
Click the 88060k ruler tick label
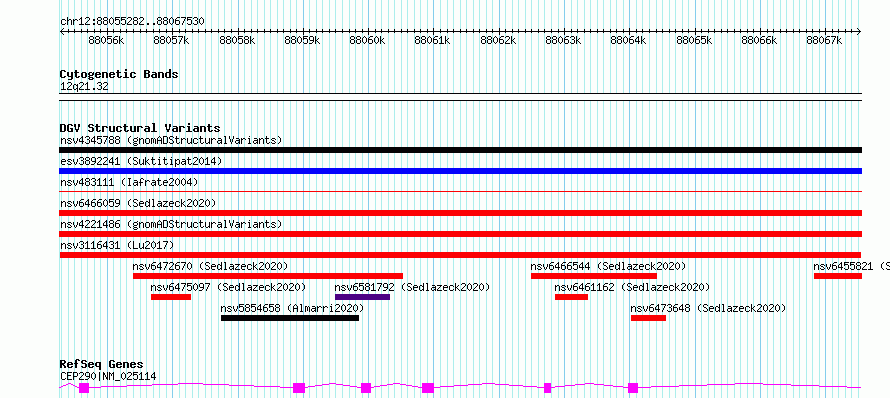pyautogui.click(x=368, y=40)
